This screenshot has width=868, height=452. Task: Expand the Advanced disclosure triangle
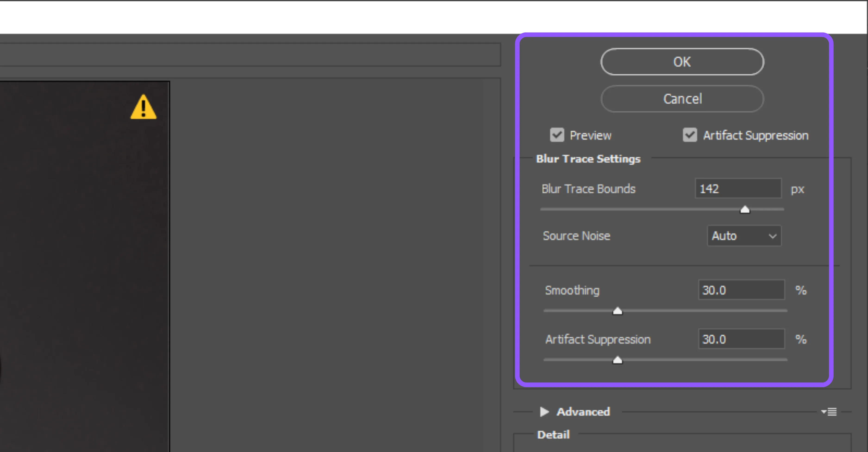click(x=544, y=411)
